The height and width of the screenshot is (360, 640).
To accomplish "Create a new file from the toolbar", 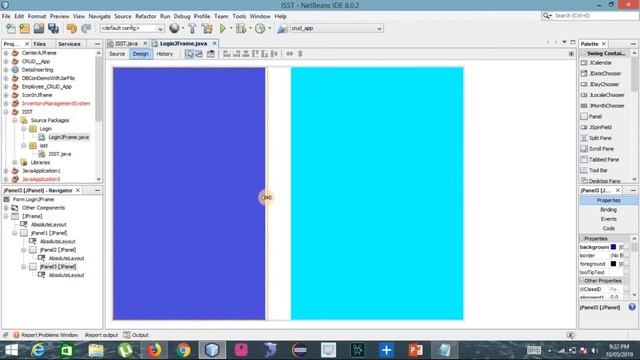I will point(11,28).
